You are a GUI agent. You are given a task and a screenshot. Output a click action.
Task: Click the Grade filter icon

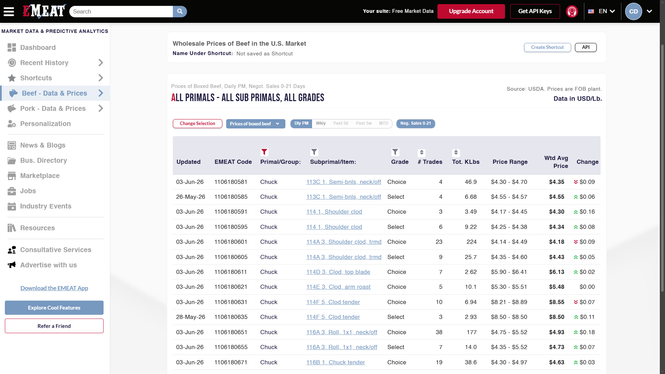tap(395, 152)
